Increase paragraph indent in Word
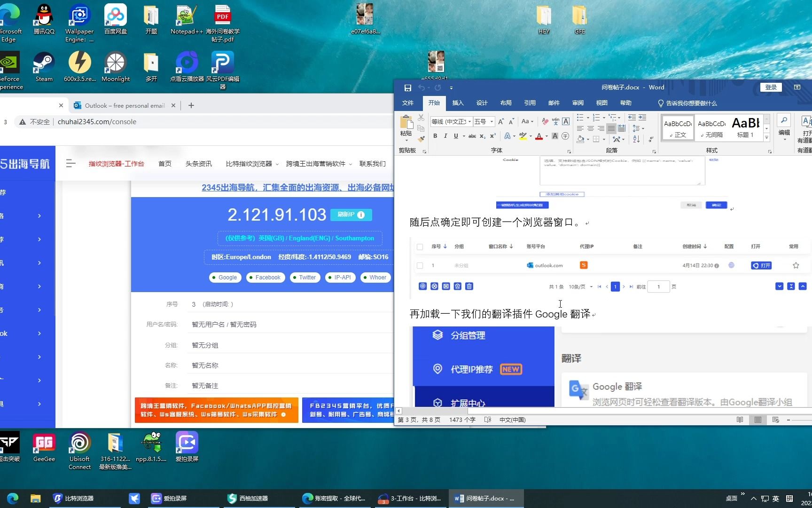This screenshot has width=812, height=508. click(642, 117)
